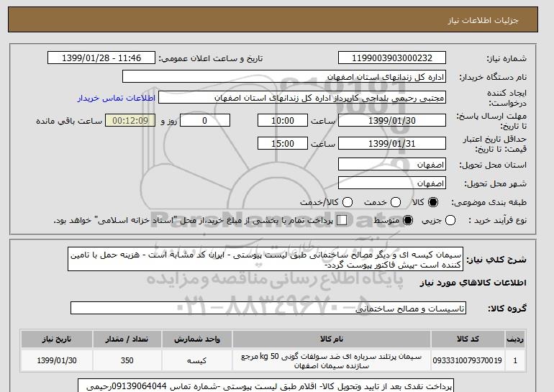Screen dimensions: 554x392
Task: Open the اطلاعات تماس خریدار link
Action: [117, 98]
